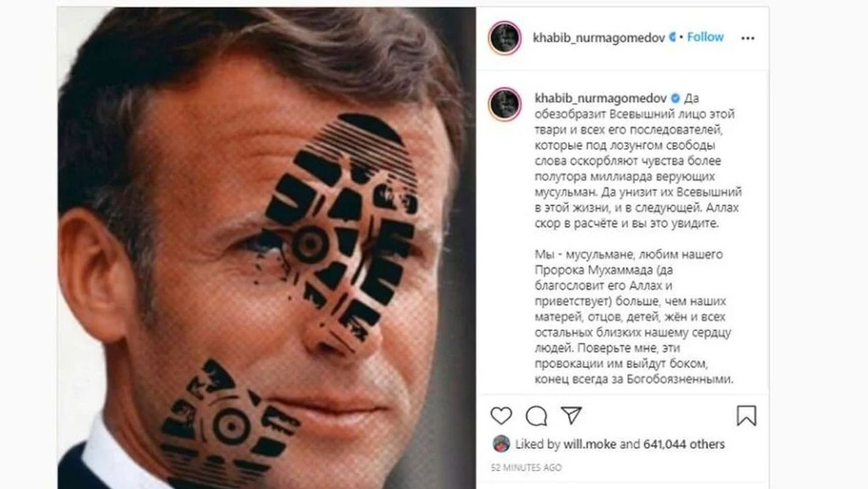Open comments using the speech bubble icon
The image size is (868, 489).
coord(536,415)
